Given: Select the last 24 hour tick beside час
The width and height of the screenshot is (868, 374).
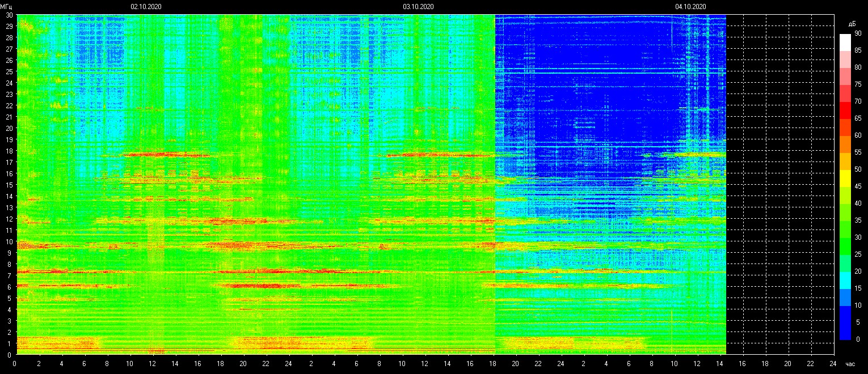Looking at the screenshot, I should pos(832,364).
